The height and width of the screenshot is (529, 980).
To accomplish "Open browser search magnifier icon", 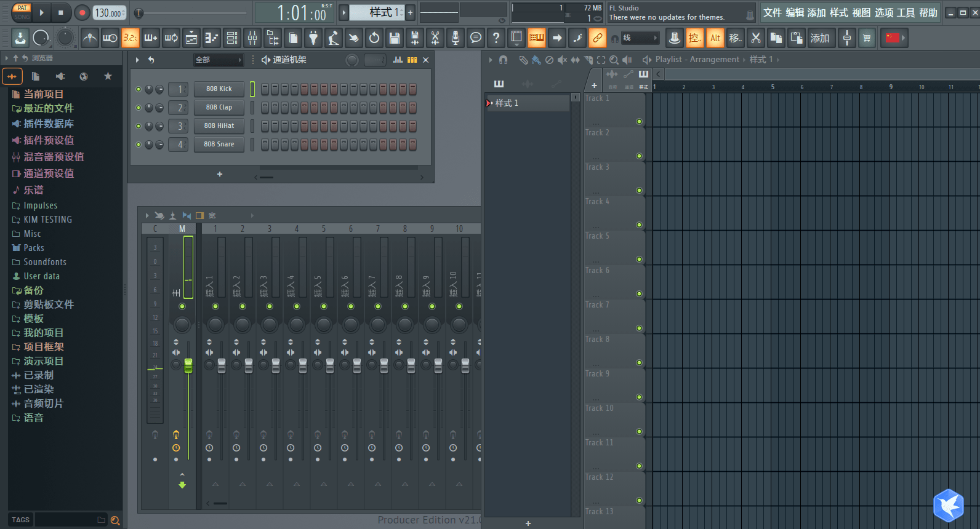I will [115, 520].
